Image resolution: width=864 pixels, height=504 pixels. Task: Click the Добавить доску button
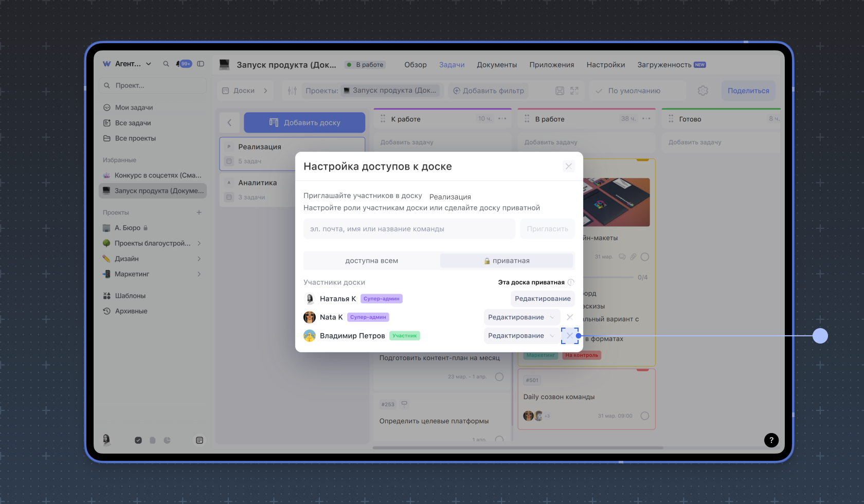click(304, 123)
